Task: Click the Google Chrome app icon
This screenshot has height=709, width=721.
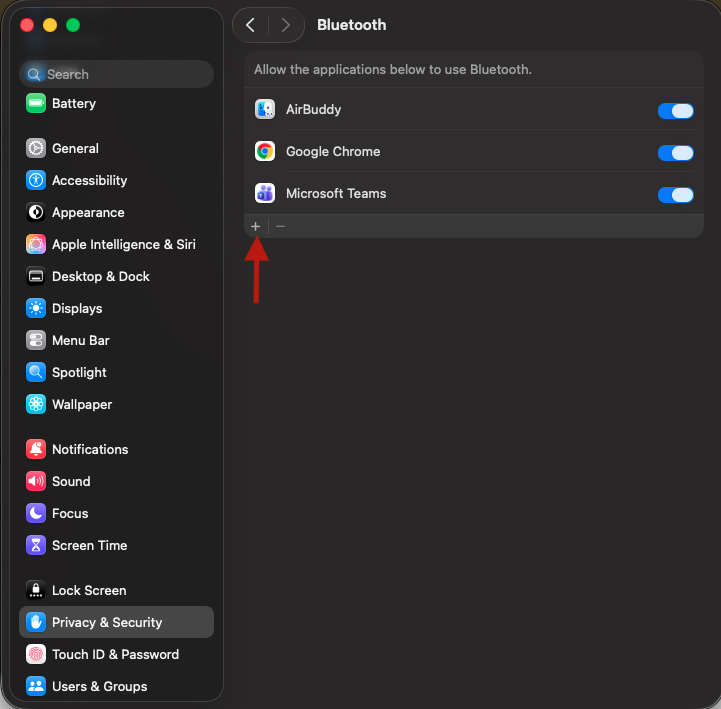Action: coord(265,151)
